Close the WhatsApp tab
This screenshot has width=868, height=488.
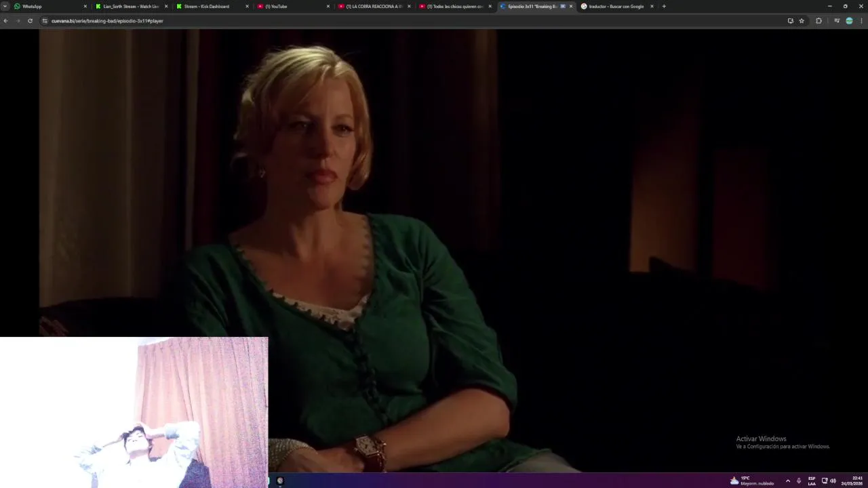pyautogui.click(x=85, y=6)
